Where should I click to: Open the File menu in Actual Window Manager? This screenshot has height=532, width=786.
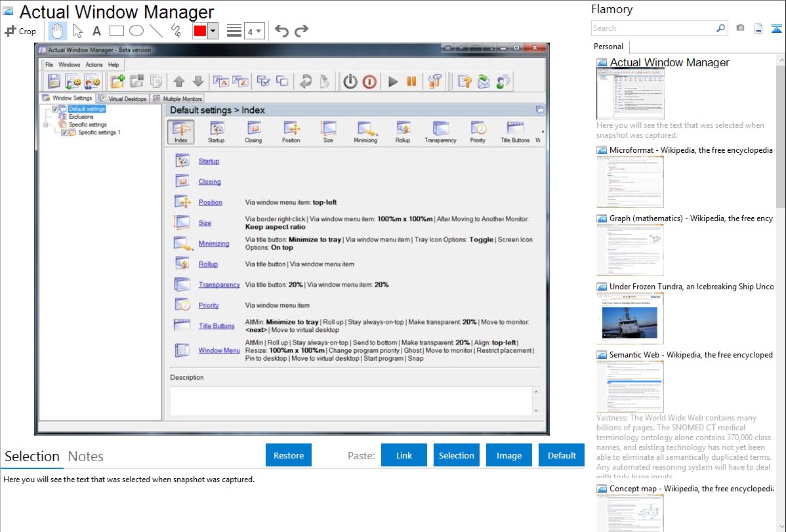[49, 65]
